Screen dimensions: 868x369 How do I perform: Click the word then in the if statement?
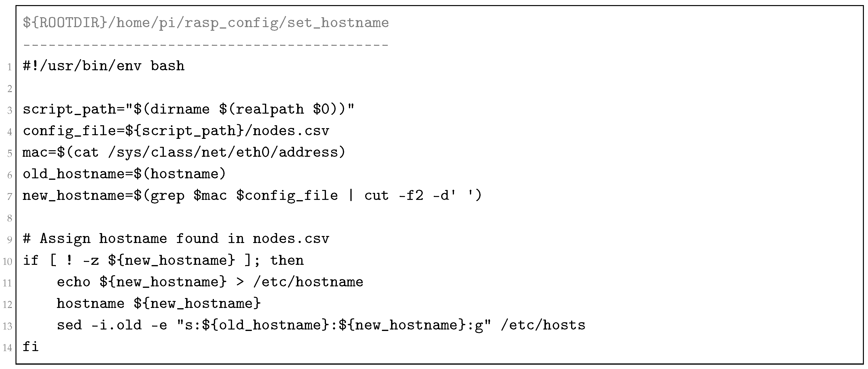click(x=287, y=260)
